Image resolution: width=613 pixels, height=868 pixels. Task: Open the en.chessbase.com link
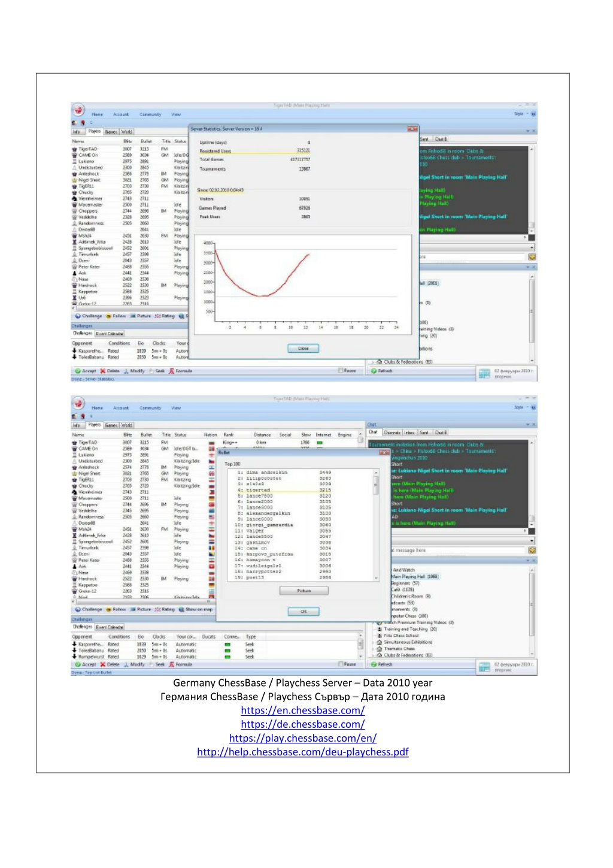303,710
